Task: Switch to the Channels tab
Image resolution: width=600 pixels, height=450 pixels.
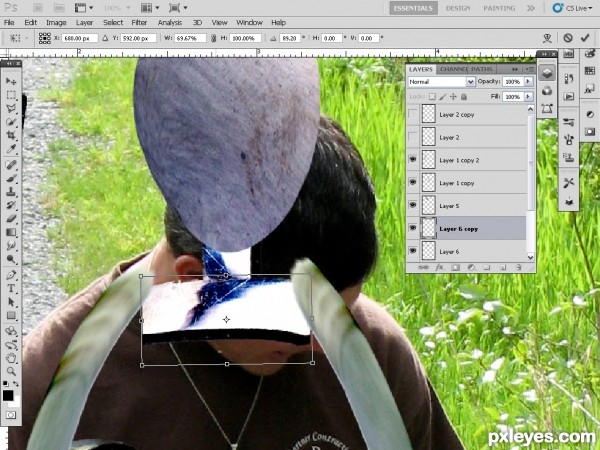Action: coord(453,69)
